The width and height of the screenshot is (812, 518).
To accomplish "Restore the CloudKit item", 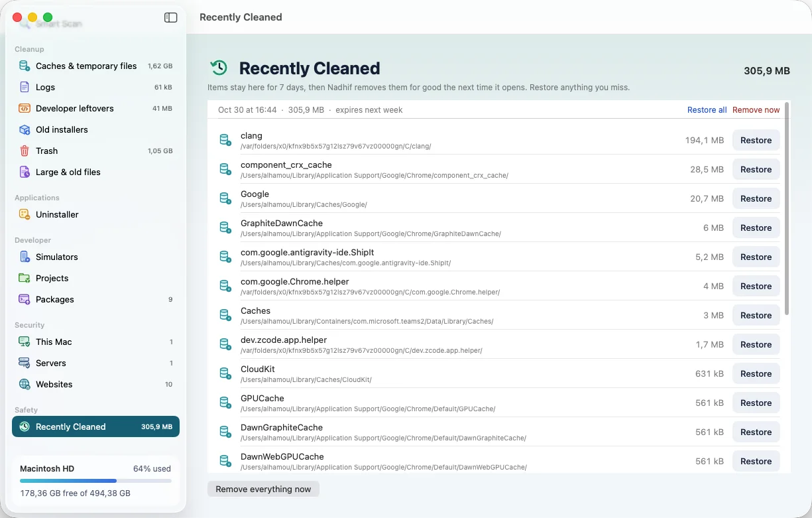I will click(x=756, y=373).
